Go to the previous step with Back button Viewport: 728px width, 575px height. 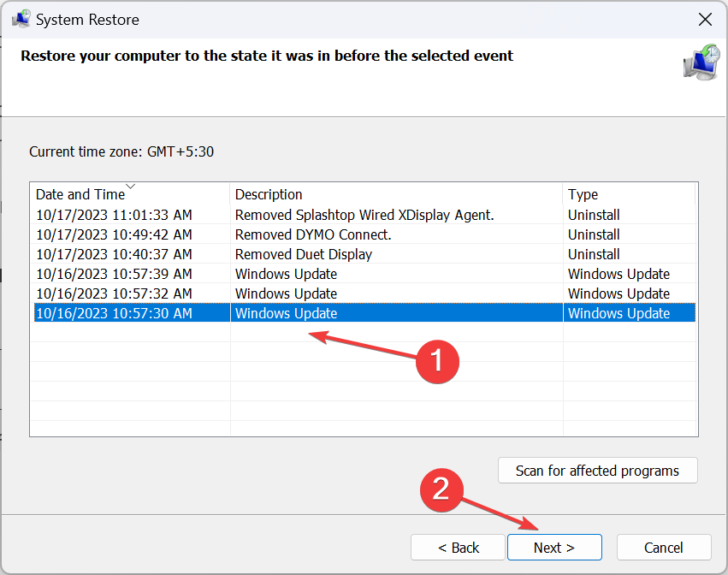tap(458, 548)
